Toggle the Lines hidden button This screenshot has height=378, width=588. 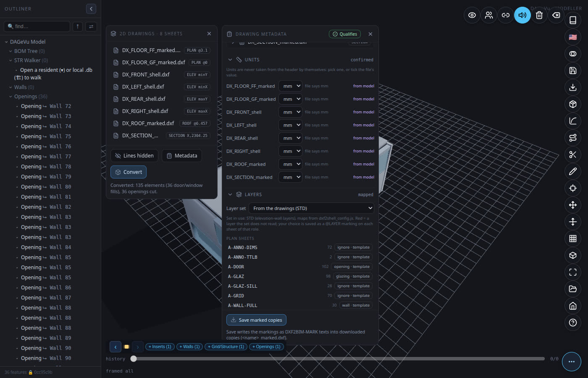[x=134, y=156]
